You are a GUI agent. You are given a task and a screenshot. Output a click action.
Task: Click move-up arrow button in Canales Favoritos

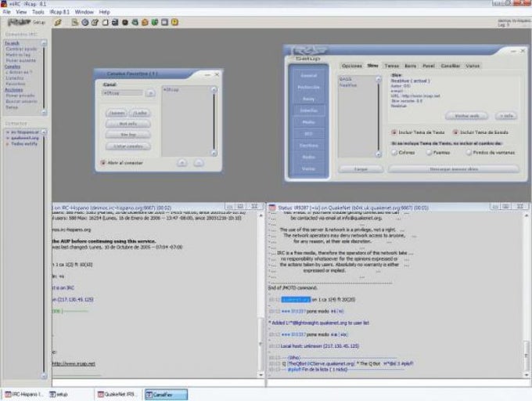(x=182, y=163)
